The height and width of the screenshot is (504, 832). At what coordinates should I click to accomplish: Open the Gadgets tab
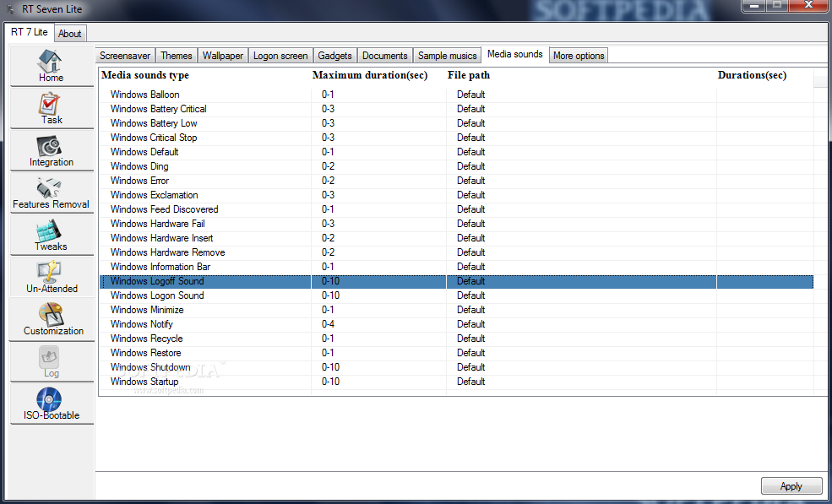pos(334,55)
